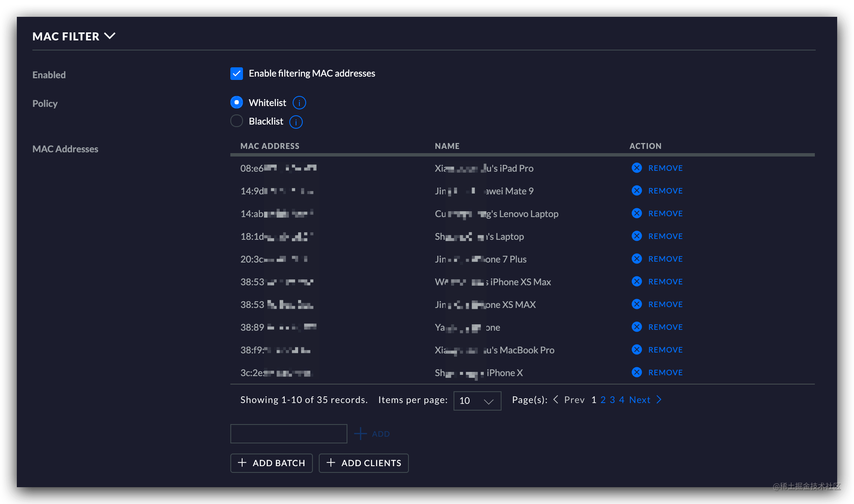Click the empty MAC address input field
The width and height of the screenshot is (854, 504).
point(288,433)
